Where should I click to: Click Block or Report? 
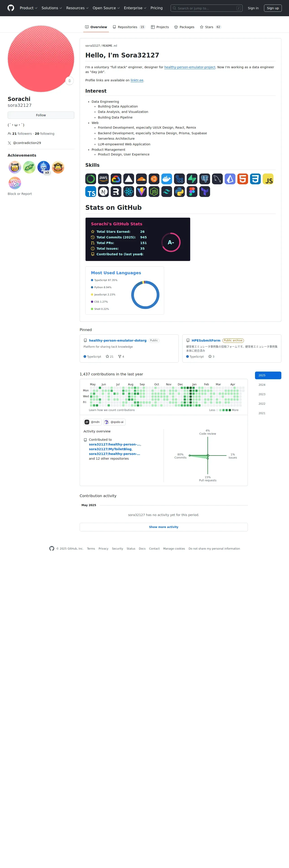(x=20, y=194)
